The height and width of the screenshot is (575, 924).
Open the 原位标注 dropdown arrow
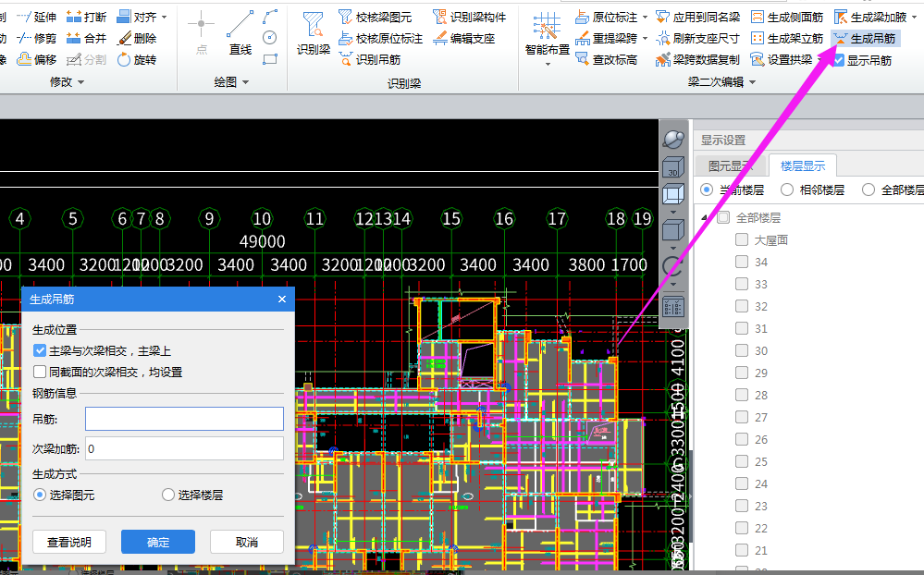[645, 17]
